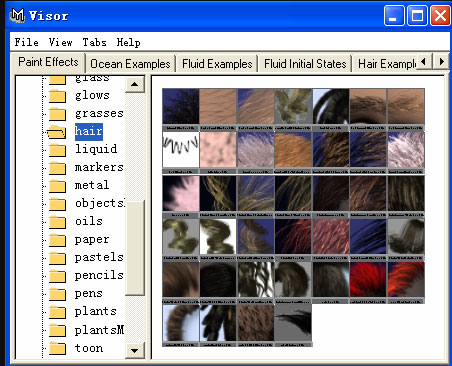Select the glows folder

point(92,95)
